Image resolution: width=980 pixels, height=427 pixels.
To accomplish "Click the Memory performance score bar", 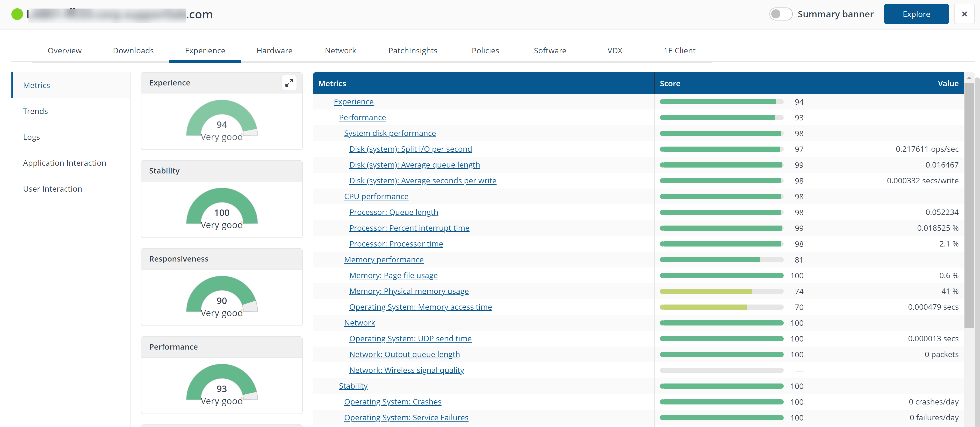I will point(721,260).
